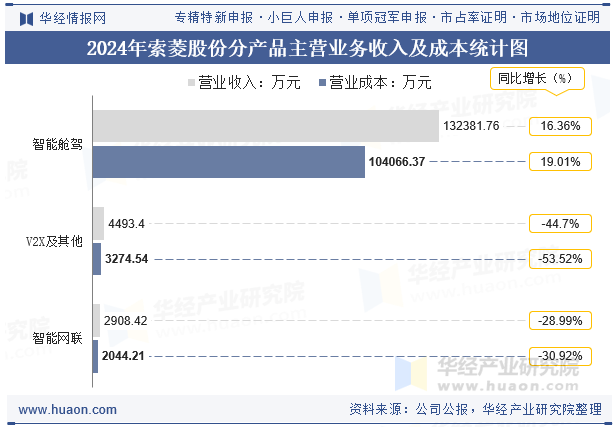The width and height of the screenshot is (615, 427).
Task: Click the value 3274.54
Action: (126, 259)
